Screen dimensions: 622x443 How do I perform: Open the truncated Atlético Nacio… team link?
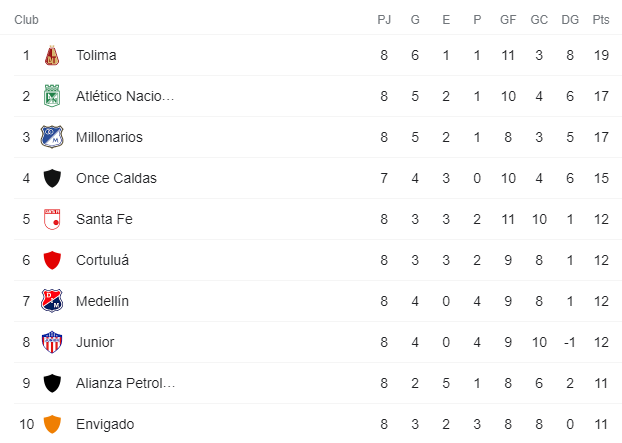pyautogui.click(x=125, y=96)
